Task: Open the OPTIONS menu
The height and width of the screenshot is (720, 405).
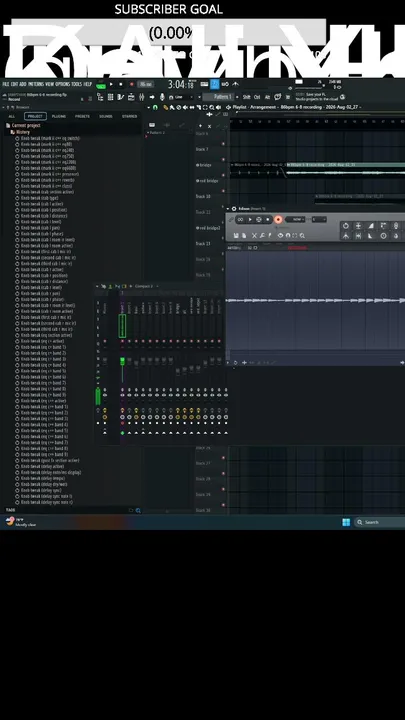Action: (x=63, y=84)
